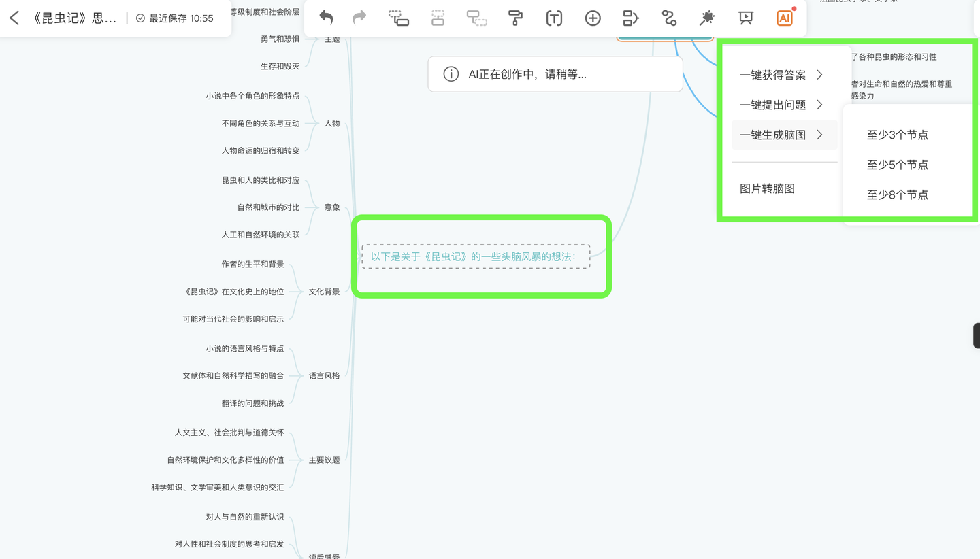This screenshot has height=559, width=980.
Task: Open the add element plus icon
Action: coord(593,18)
